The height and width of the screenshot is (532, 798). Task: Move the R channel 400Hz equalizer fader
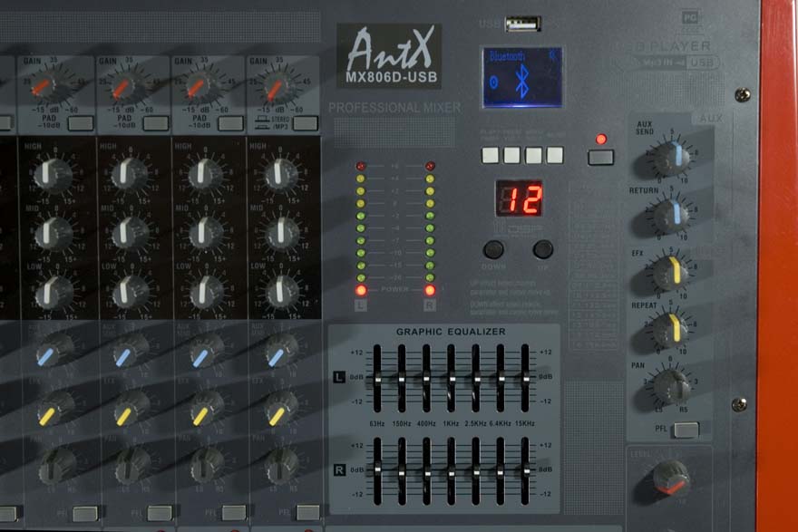coord(426,473)
